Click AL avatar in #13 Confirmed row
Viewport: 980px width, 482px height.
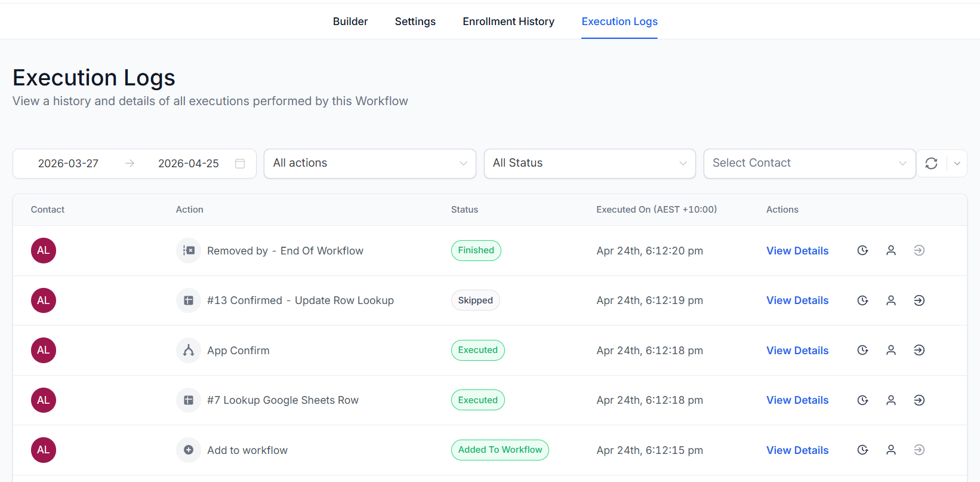click(44, 300)
